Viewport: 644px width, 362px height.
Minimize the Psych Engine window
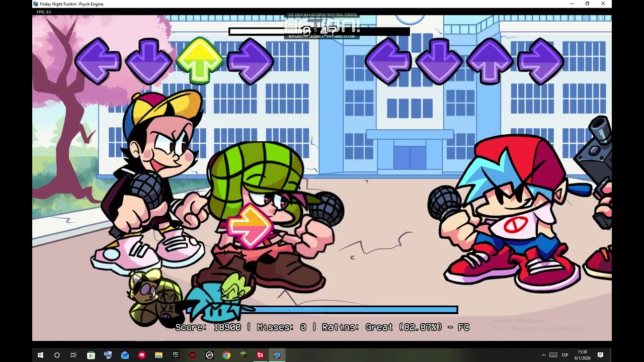pos(572,4)
